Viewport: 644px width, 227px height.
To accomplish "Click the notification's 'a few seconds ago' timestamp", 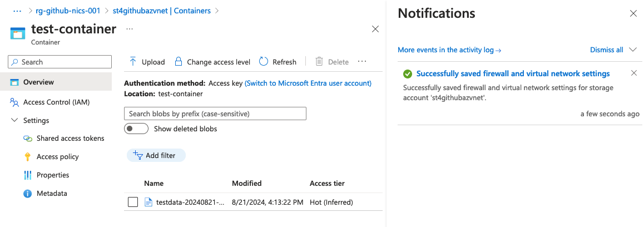I will 610,114.
